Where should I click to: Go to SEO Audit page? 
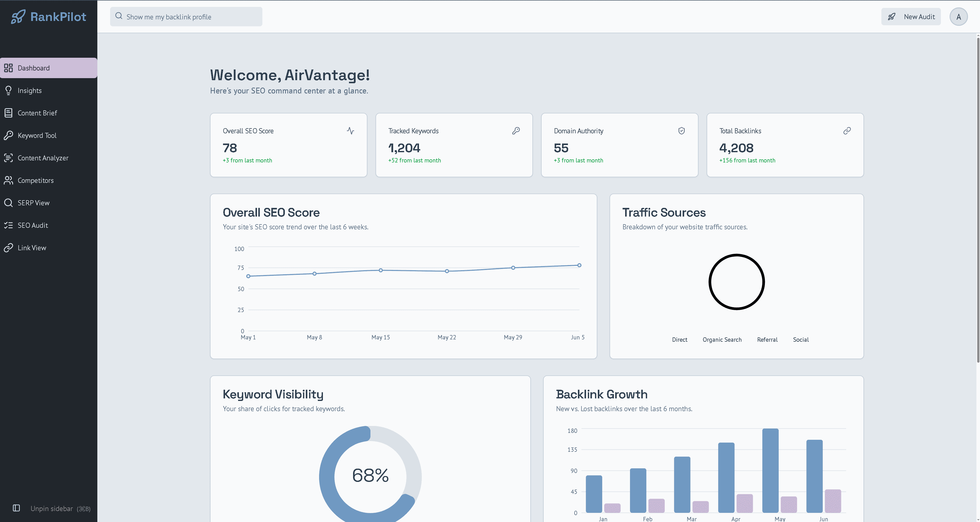tap(49, 225)
